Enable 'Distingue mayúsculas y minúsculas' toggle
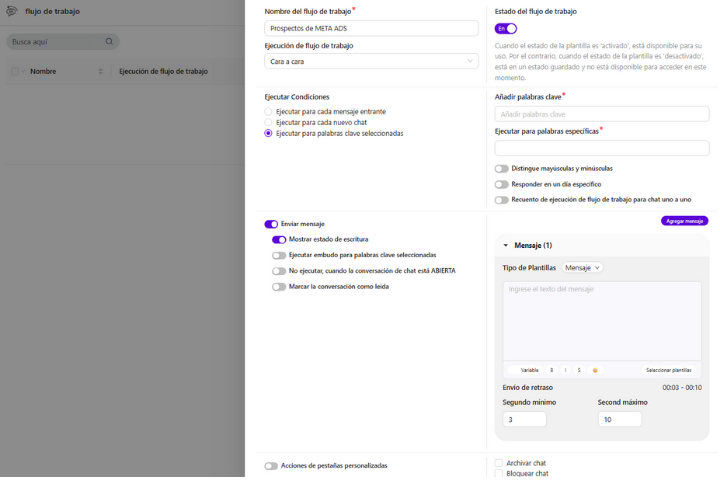This screenshot has height=480, width=720. (x=502, y=169)
